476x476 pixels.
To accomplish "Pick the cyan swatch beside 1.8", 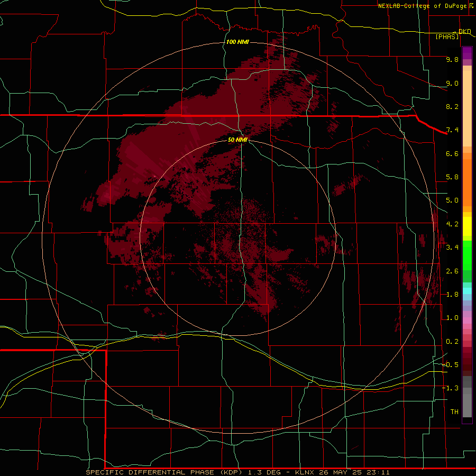I will point(467,291).
